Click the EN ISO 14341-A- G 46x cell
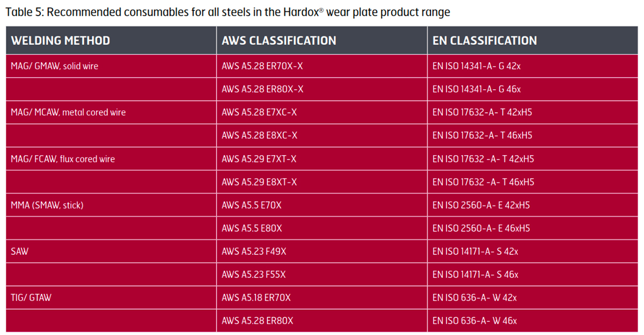644x335 pixels. click(x=477, y=90)
